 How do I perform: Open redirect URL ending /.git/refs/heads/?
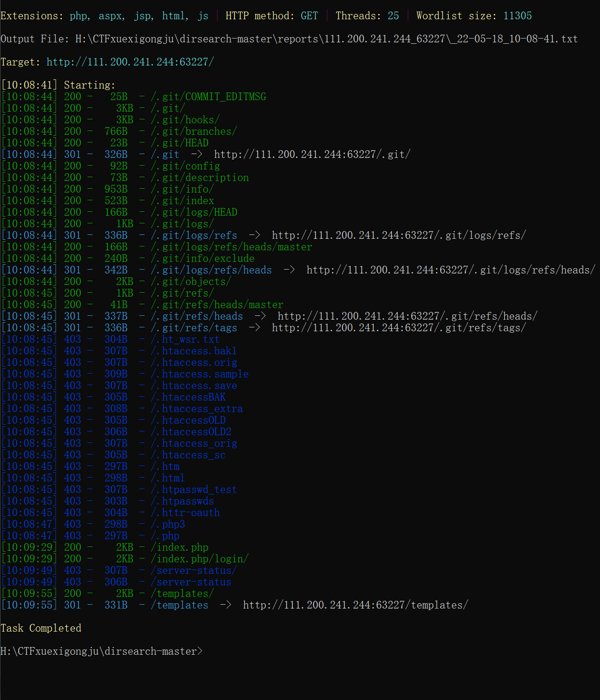point(408,316)
